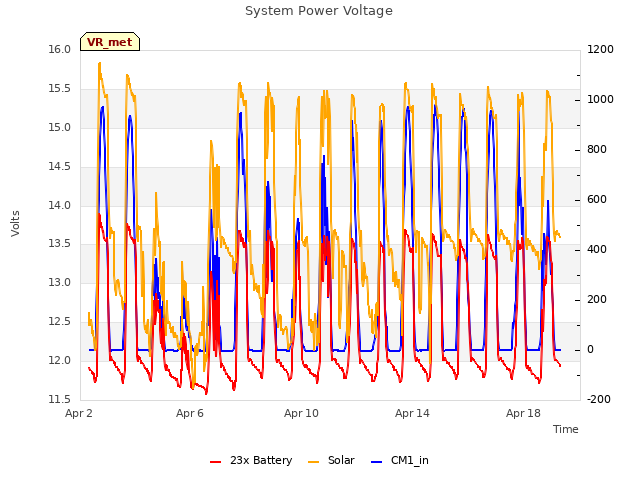Click the orange Solar legend swatch
The width and height of the screenshot is (640, 480).
pos(313,462)
